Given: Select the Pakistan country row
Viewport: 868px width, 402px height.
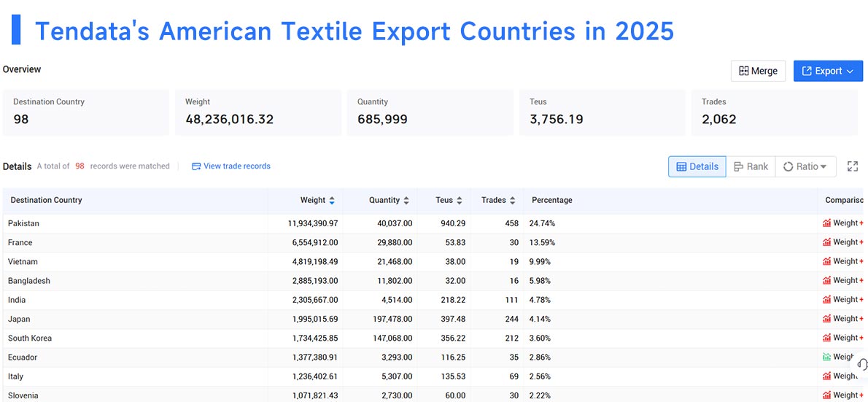Looking at the screenshot, I should pos(433,223).
